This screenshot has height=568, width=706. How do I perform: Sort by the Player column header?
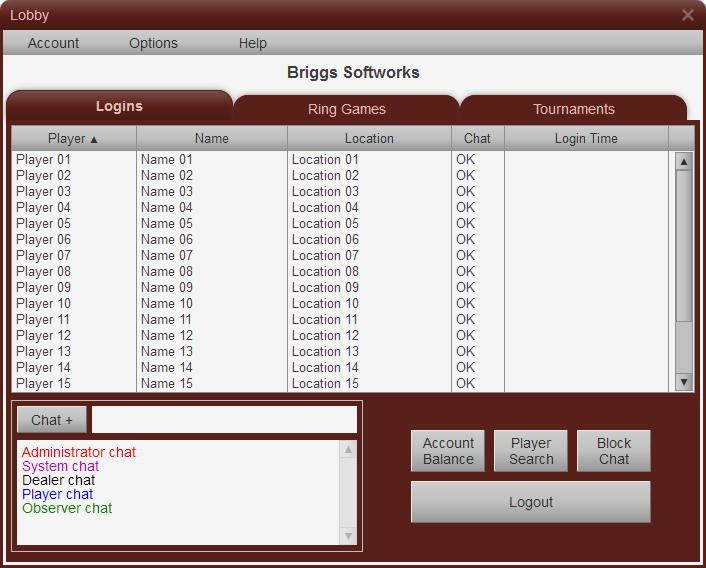coord(73,139)
